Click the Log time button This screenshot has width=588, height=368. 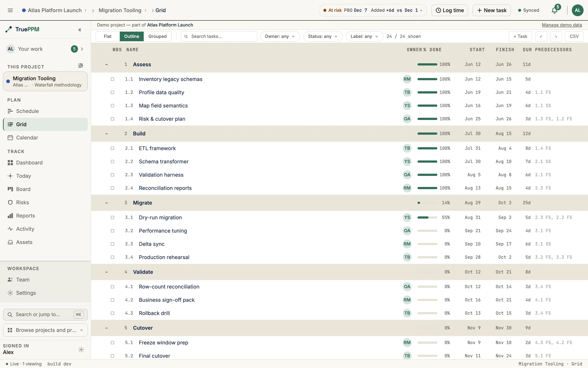pyautogui.click(x=450, y=10)
